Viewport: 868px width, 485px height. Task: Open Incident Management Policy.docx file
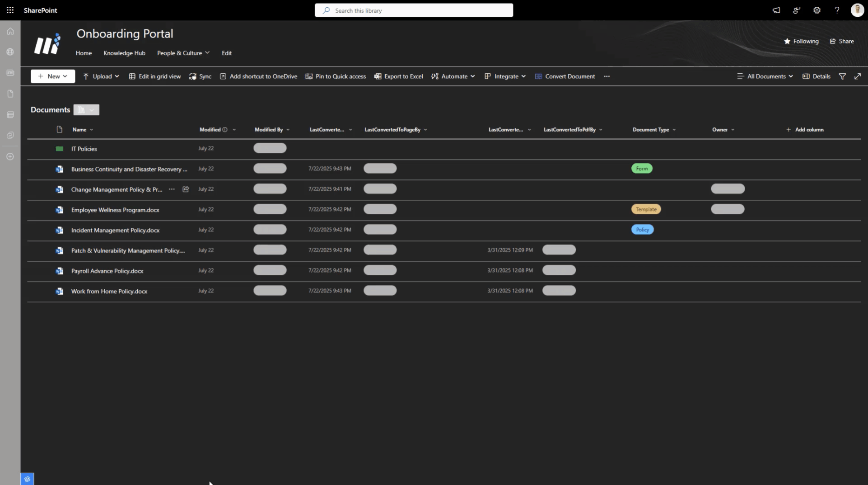pyautogui.click(x=115, y=230)
